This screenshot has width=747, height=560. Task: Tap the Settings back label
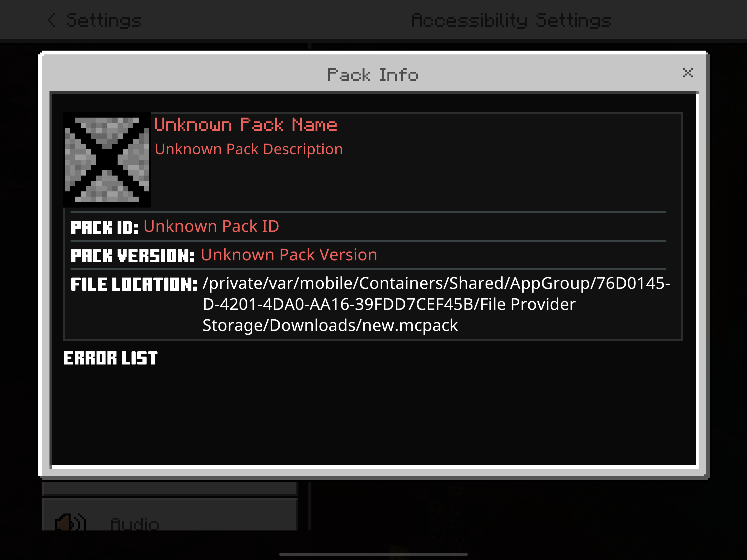point(104,20)
